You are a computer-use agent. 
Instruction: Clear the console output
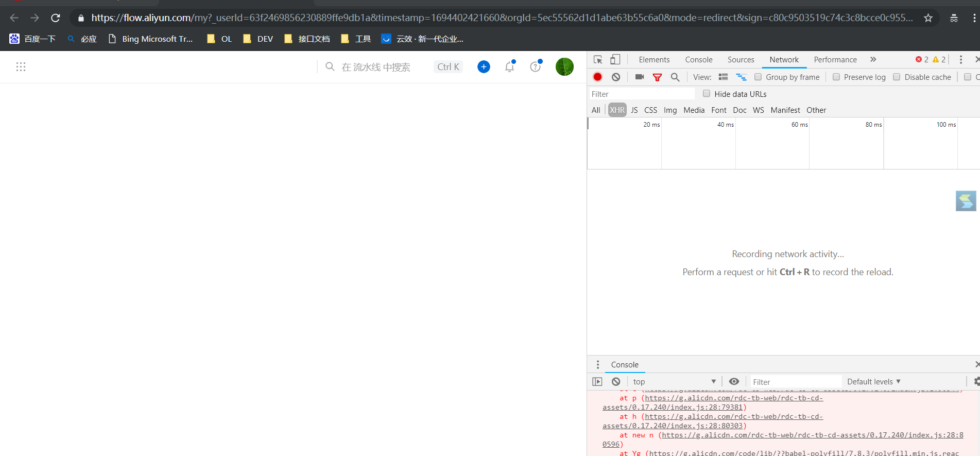pos(616,382)
